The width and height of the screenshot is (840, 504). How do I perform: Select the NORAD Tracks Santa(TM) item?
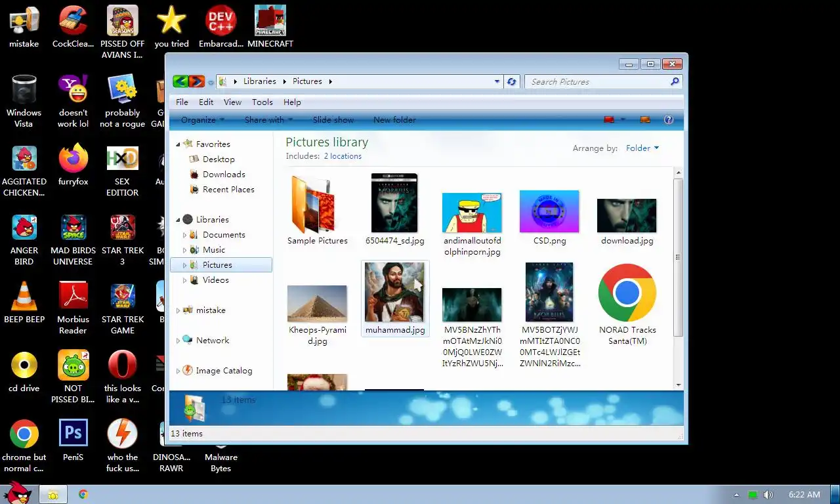pos(627,306)
